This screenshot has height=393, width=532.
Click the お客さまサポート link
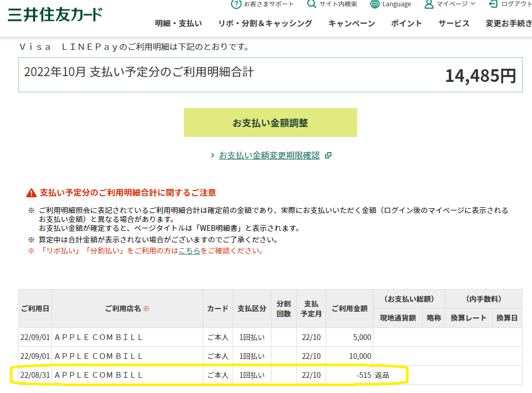(269, 4)
